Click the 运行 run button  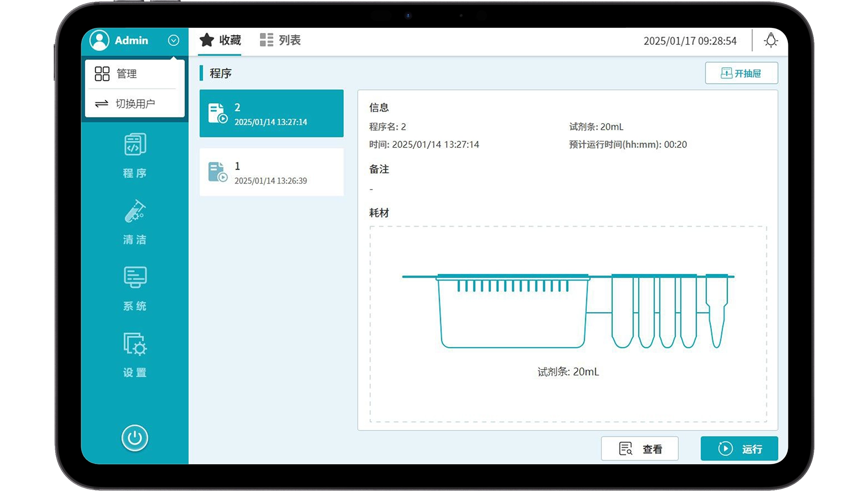[739, 449]
